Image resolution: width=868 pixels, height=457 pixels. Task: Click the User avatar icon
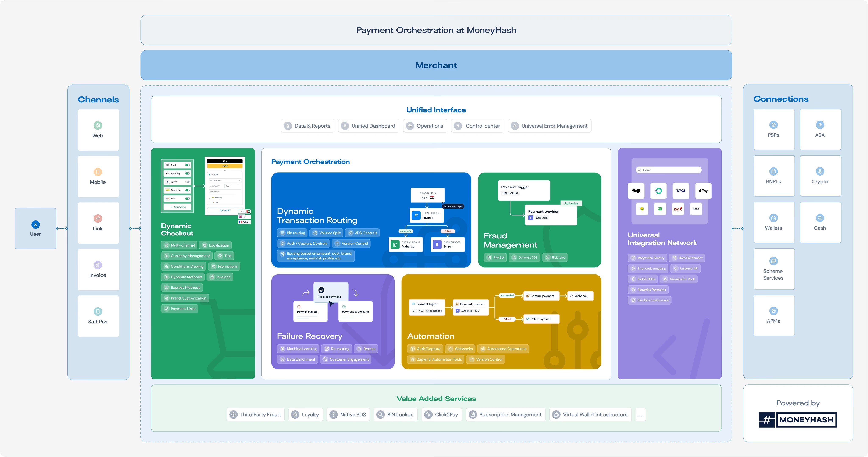tap(35, 224)
